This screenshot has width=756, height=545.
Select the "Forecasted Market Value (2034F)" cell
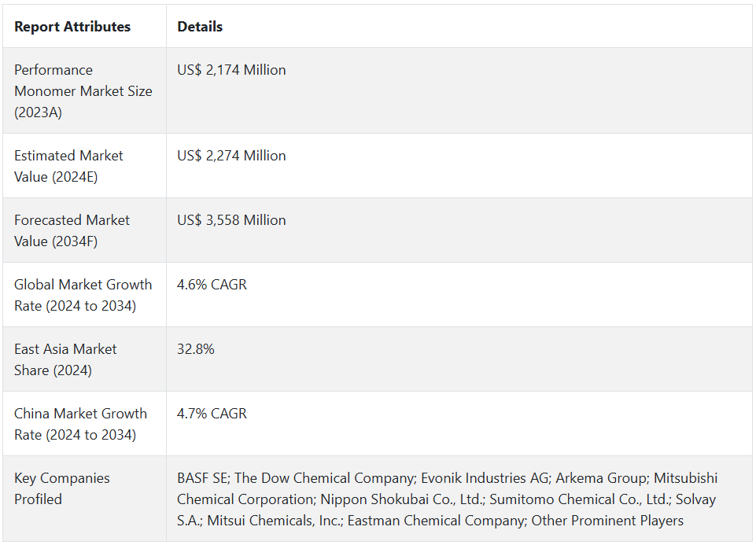click(x=72, y=230)
